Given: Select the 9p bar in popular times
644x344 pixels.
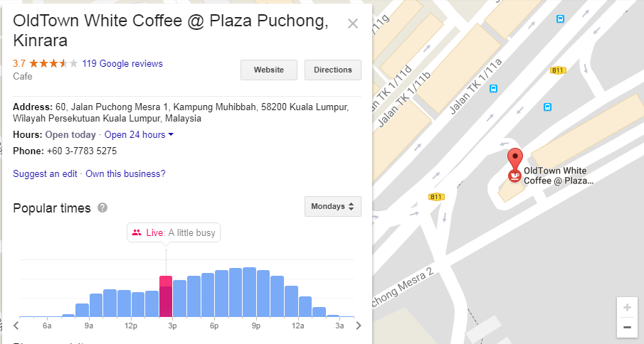Looking at the screenshot, I should (249, 291).
